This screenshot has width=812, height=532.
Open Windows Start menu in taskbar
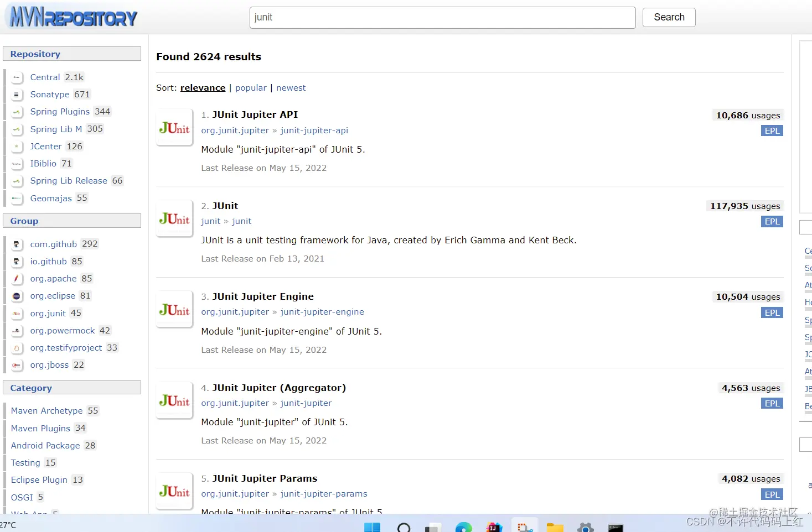372,527
